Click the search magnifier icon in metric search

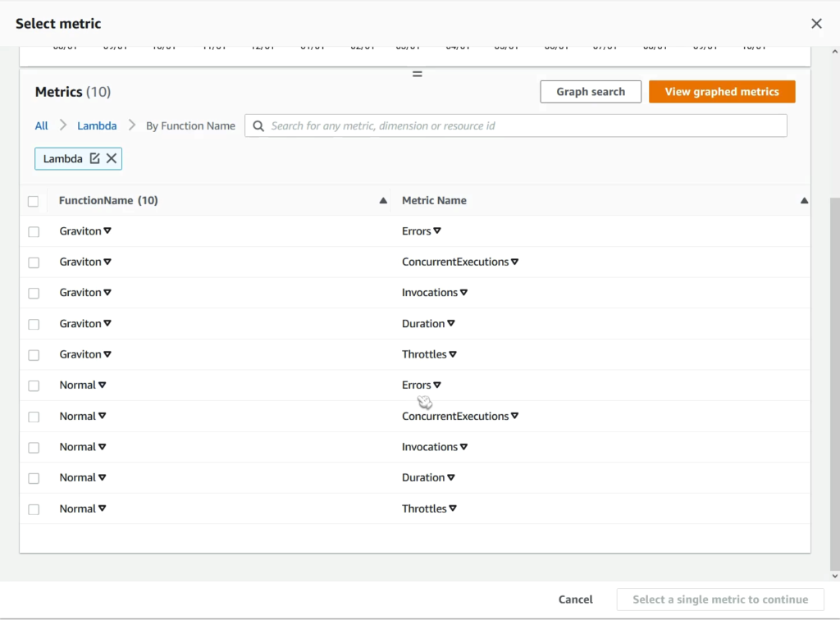click(258, 125)
